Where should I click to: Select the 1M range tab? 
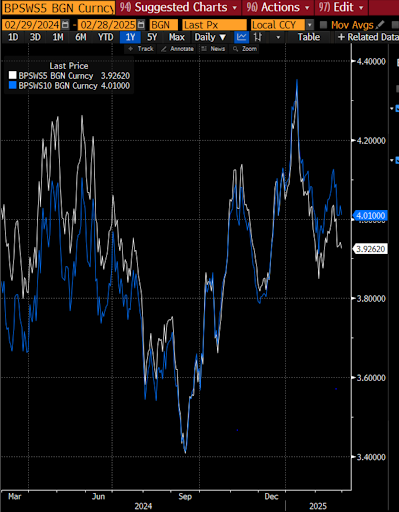pos(58,37)
